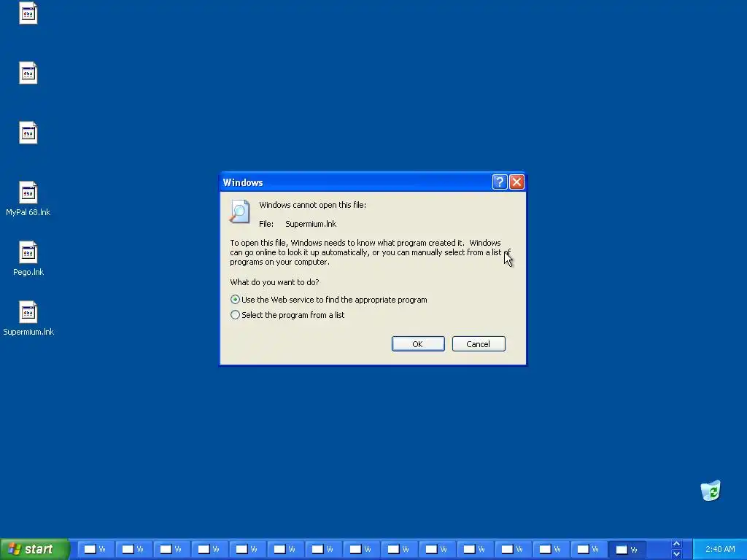Click the 'Windows cannot open this file:' text
Image resolution: width=747 pixels, height=560 pixels.
pyautogui.click(x=312, y=205)
